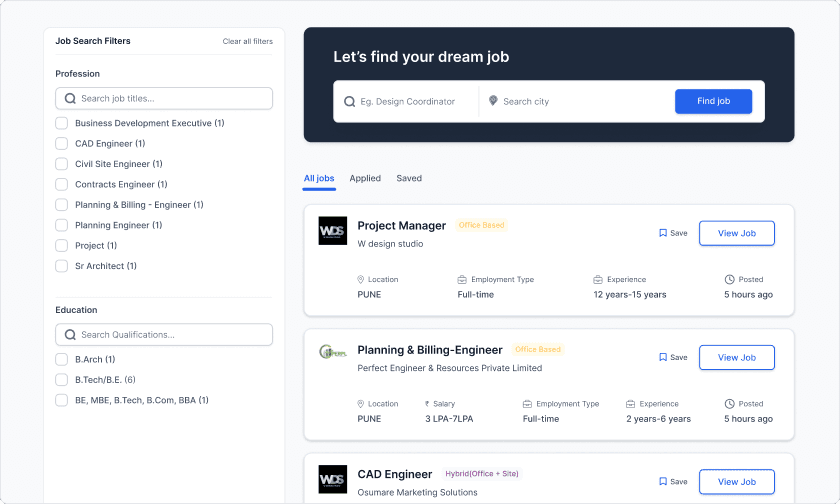Tick the CAD Engineer filter checkbox
Screen dimensions: 840x504
(62, 144)
